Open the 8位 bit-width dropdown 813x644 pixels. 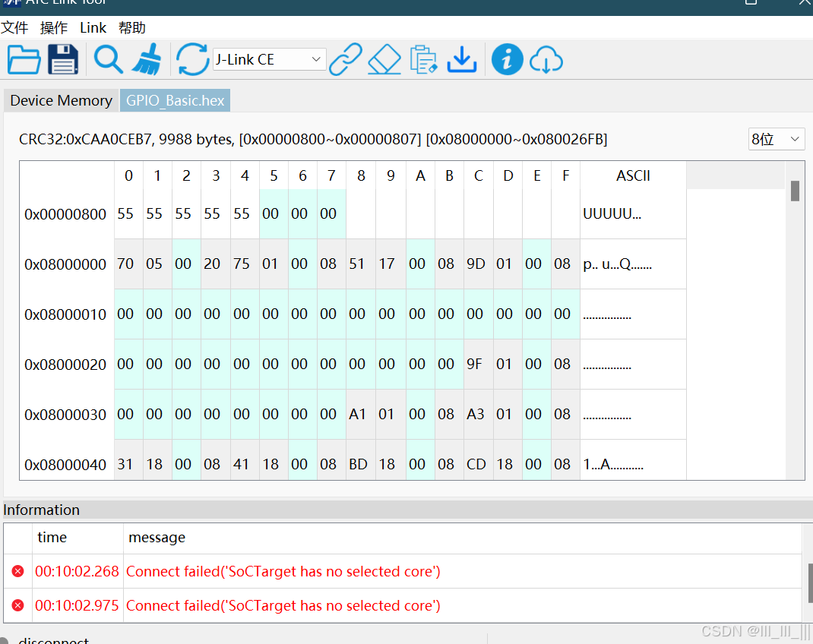[776, 139]
